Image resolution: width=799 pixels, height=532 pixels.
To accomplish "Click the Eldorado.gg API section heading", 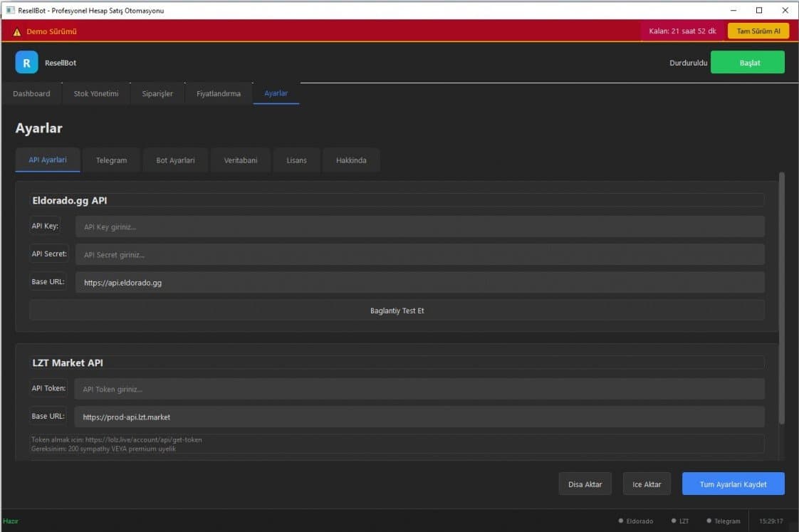I will 70,200.
